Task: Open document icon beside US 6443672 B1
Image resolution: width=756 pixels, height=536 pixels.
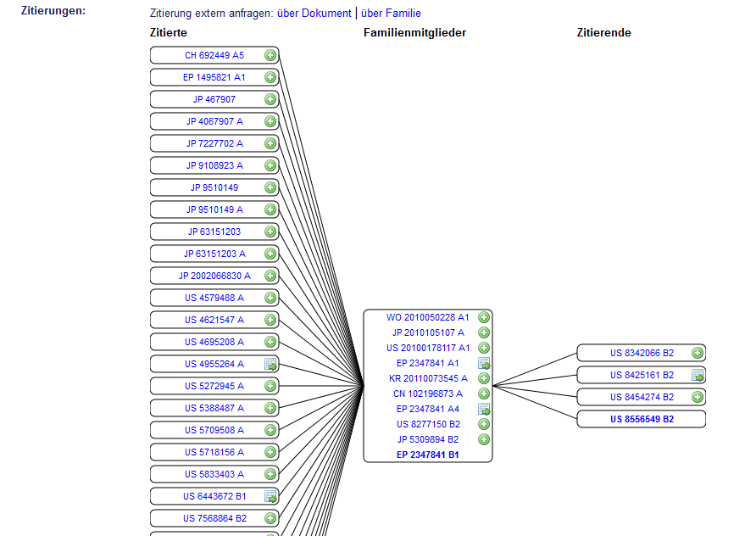Action: [x=271, y=496]
